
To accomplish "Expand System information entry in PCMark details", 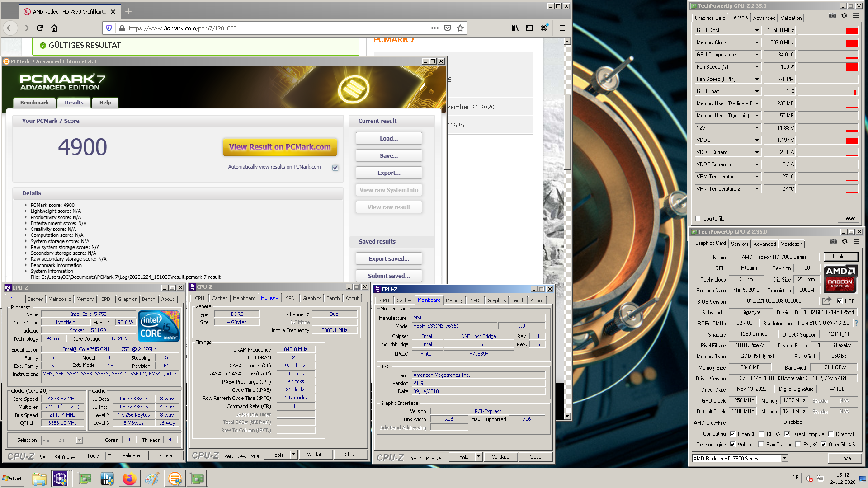I will [26, 271].
